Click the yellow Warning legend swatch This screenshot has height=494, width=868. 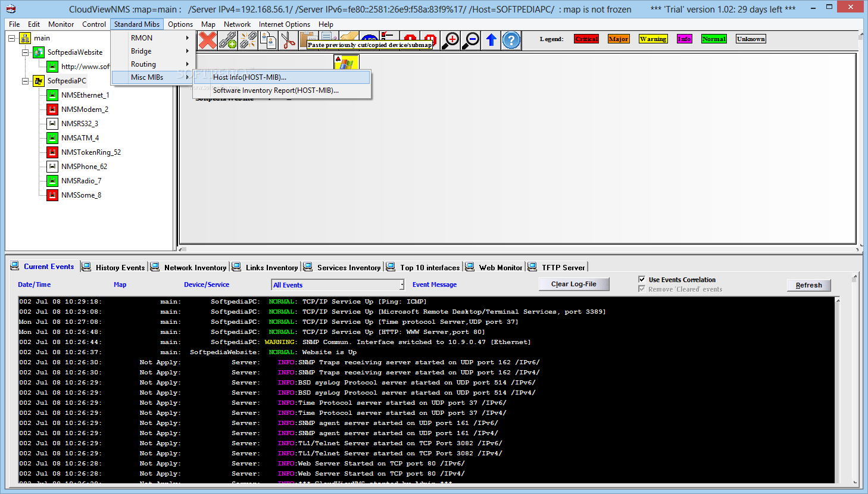[653, 39]
